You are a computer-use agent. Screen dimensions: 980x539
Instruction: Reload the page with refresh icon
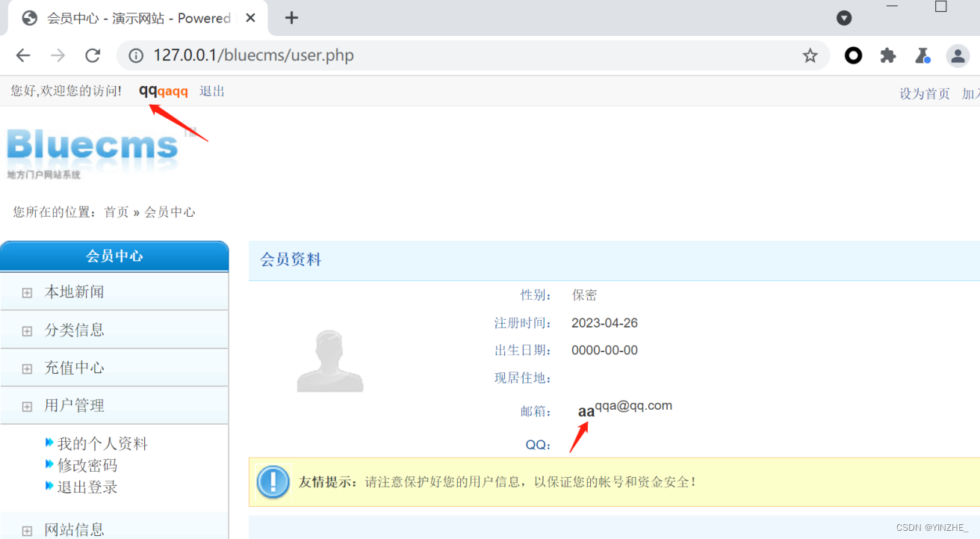[93, 55]
